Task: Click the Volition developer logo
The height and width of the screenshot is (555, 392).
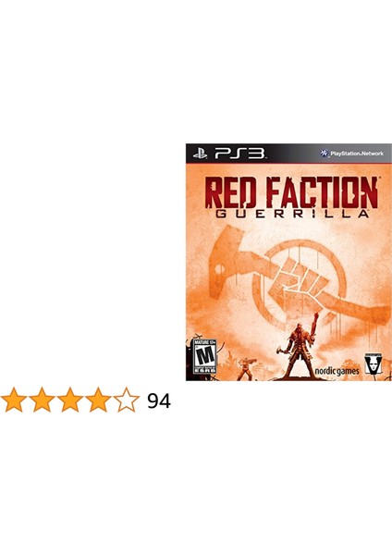Action: point(374,362)
